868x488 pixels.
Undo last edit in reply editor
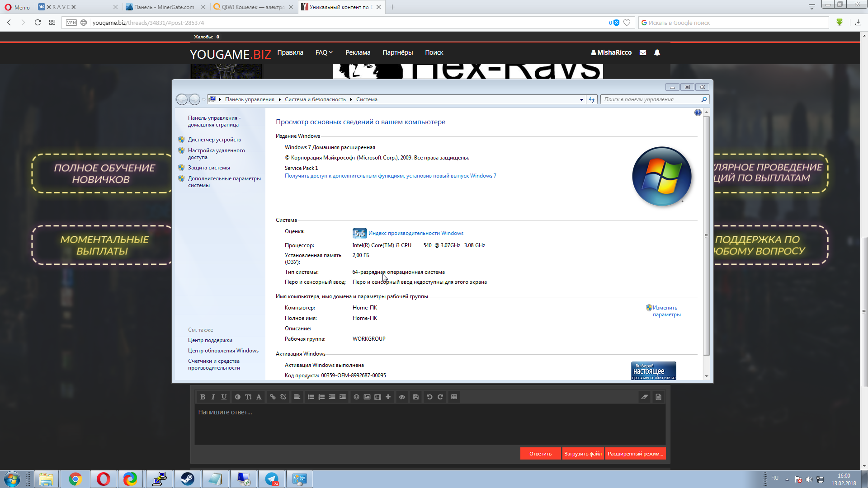tap(429, 397)
